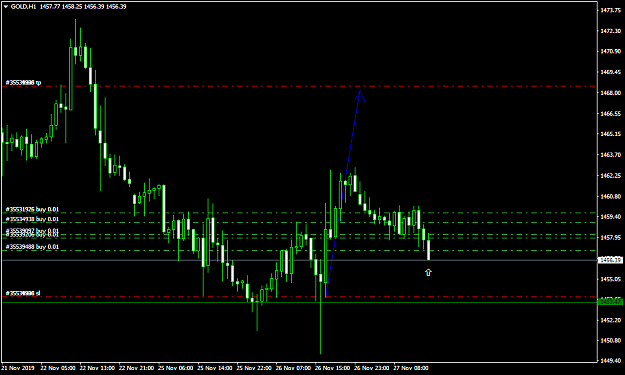Image resolution: width=625 pixels, height=375 pixels.
Task: Select the take profit label ending in 'tp'
Action: click(24, 83)
